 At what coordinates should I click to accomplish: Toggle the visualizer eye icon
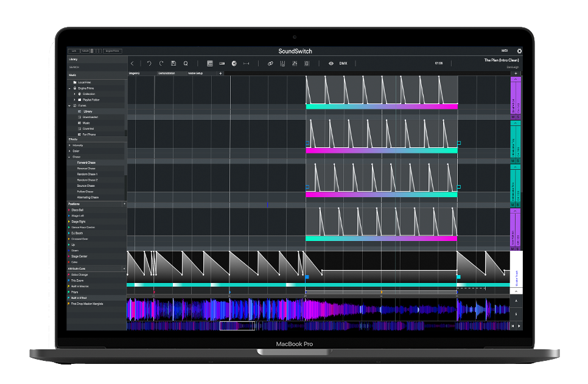click(x=331, y=63)
